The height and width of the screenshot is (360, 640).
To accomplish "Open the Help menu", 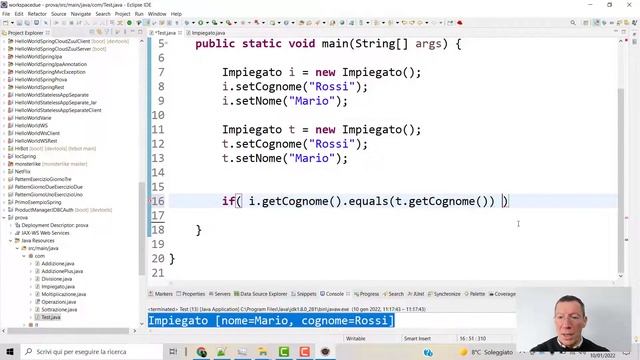I will (x=176, y=14).
